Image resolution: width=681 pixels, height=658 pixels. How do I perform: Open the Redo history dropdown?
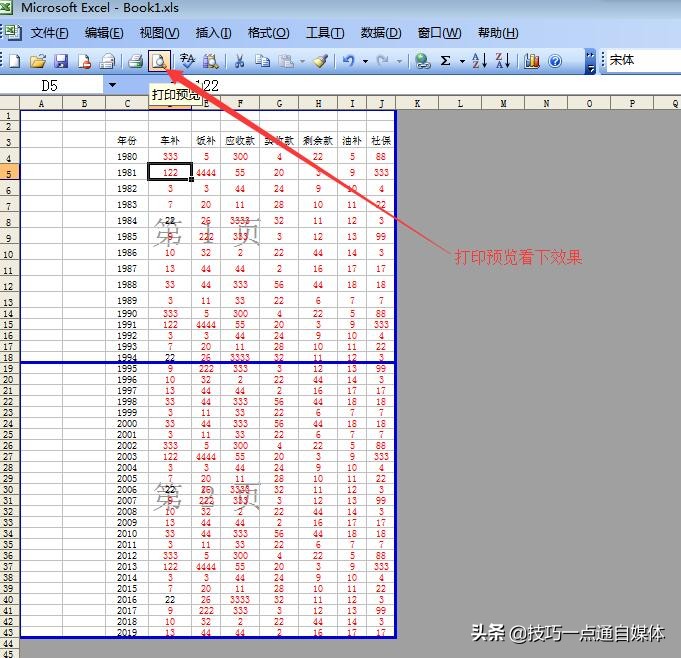pyautogui.click(x=399, y=62)
